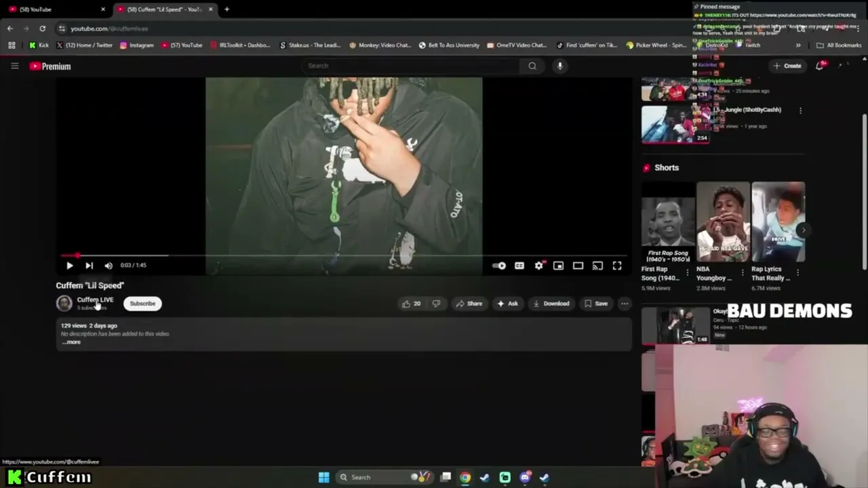Viewport: 868px width, 488px height.
Task: Switch to the first YouTube tab
Action: pos(54,9)
